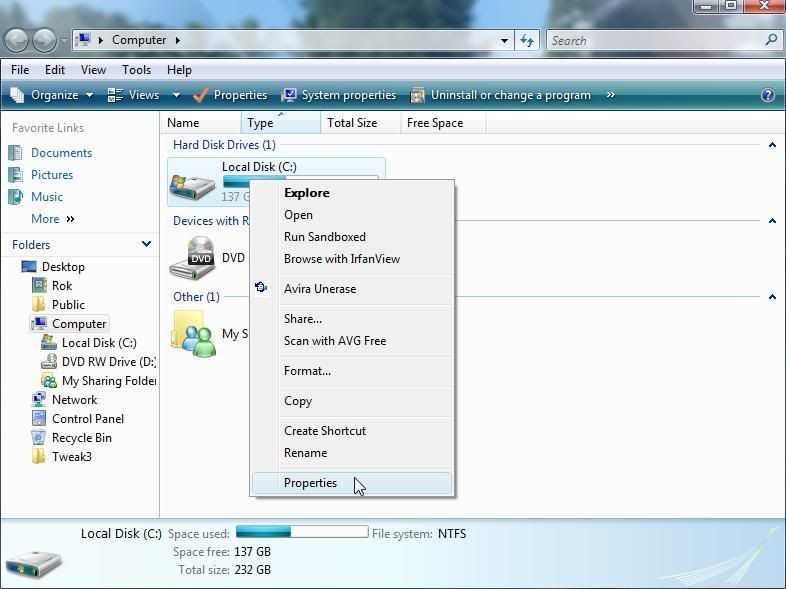This screenshot has width=786, height=589.
Task: Click the Back navigation arrow button
Action: pyautogui.click(x=17, y=40)
